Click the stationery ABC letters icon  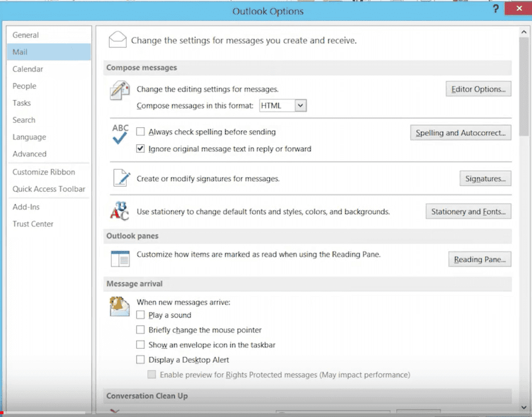pyautogui.click(x=120, y=211)
